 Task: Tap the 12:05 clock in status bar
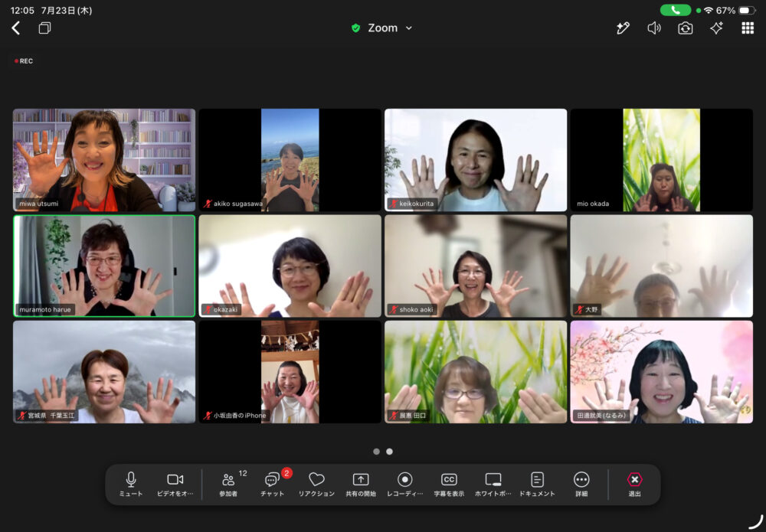tap(22, 10)
